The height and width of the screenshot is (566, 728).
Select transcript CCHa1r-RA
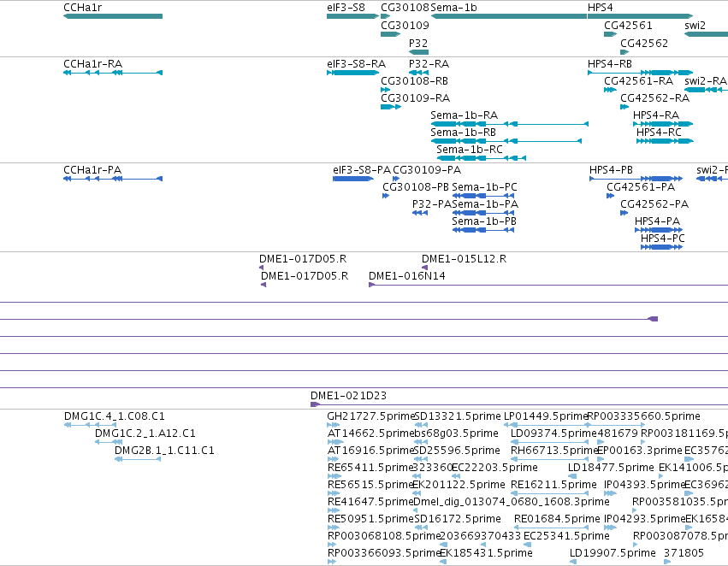(x=93, y=64)
